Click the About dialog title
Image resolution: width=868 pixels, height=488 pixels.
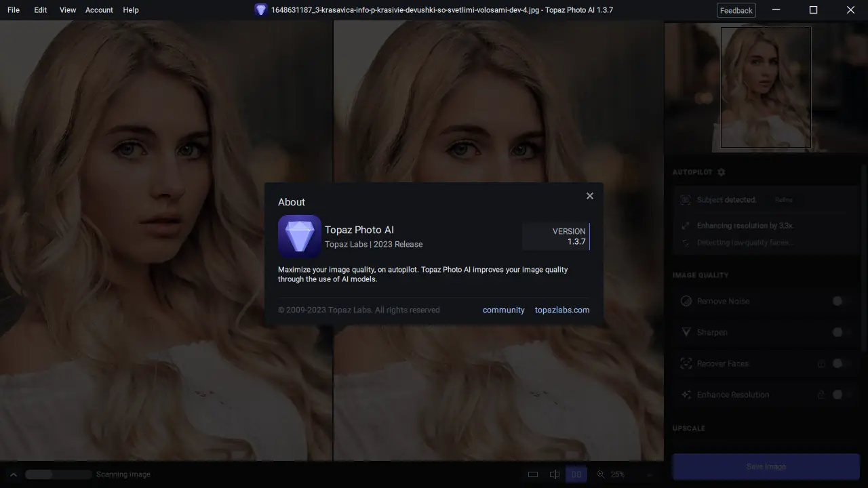292,202
